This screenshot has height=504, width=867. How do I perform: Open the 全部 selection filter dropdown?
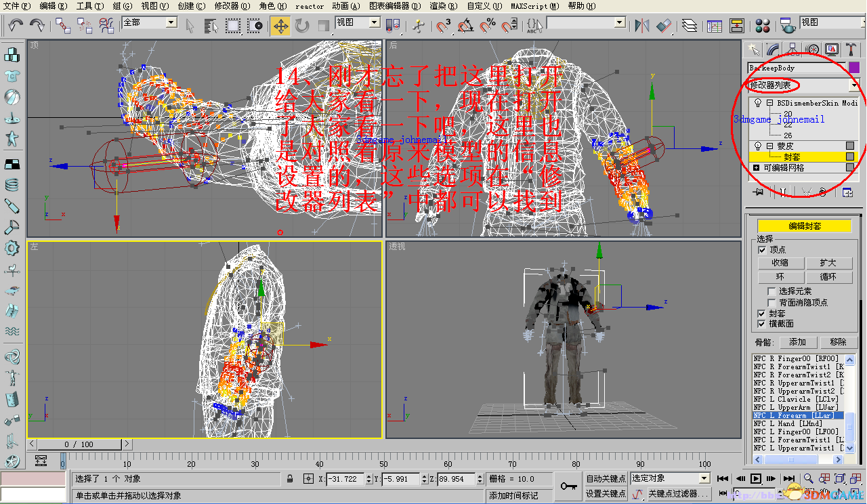(x=171, y=23)
